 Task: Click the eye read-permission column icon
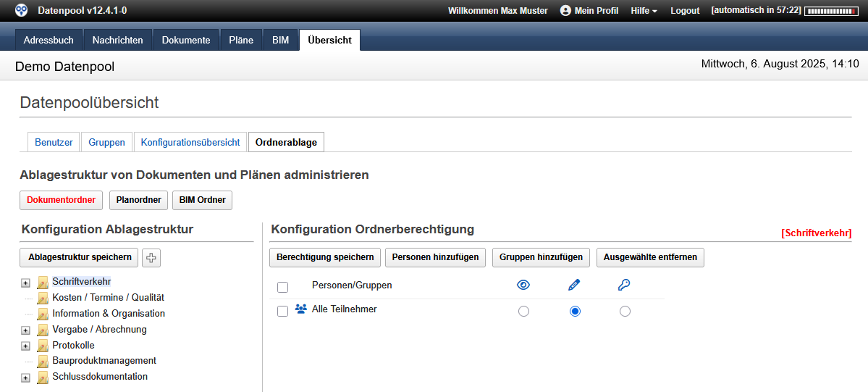click(x=523, y=285)
